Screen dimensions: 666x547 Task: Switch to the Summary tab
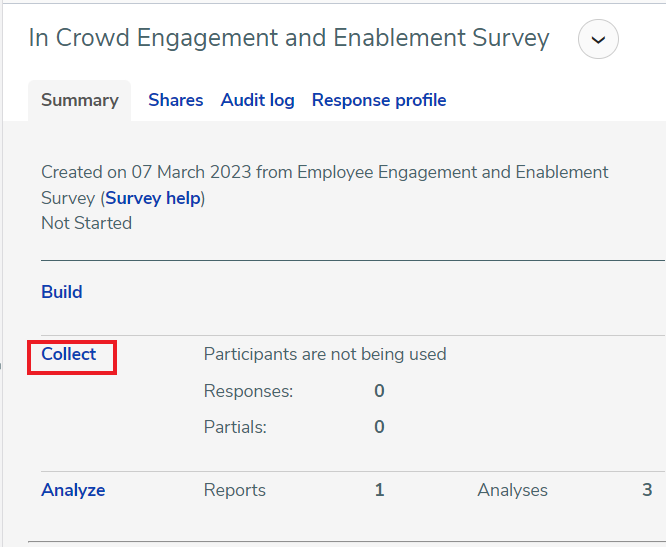[79, 100]
